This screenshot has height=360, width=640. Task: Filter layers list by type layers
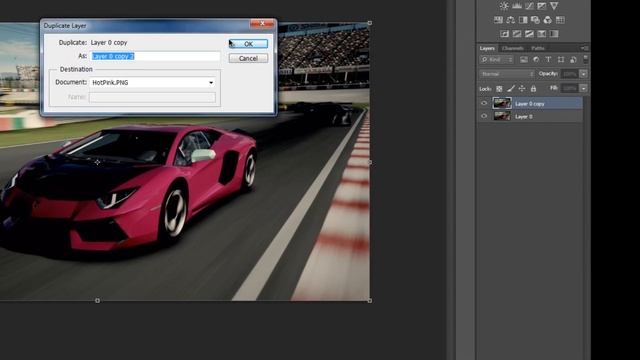click(548, 60)
